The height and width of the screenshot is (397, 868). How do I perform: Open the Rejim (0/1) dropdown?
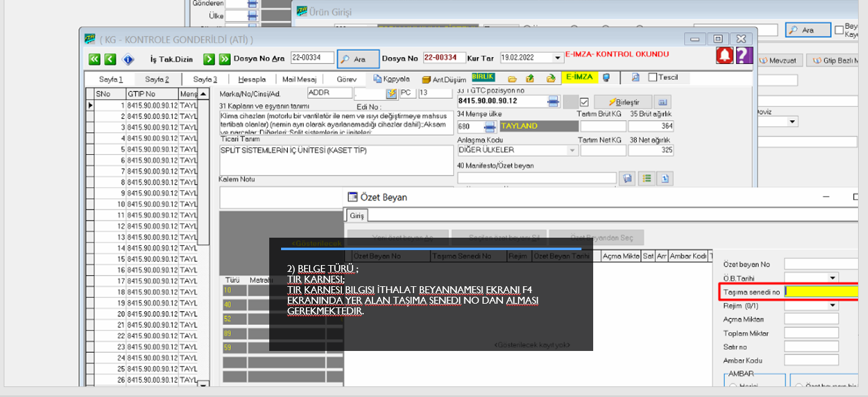(x=833, y=305)
